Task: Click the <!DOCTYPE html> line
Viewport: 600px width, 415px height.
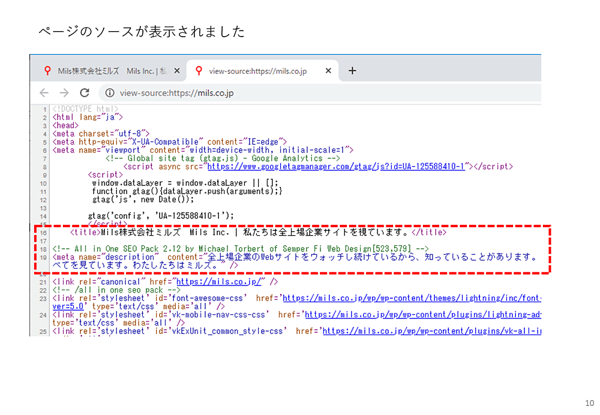Action: pyautogui.click(x=85, y=109)
